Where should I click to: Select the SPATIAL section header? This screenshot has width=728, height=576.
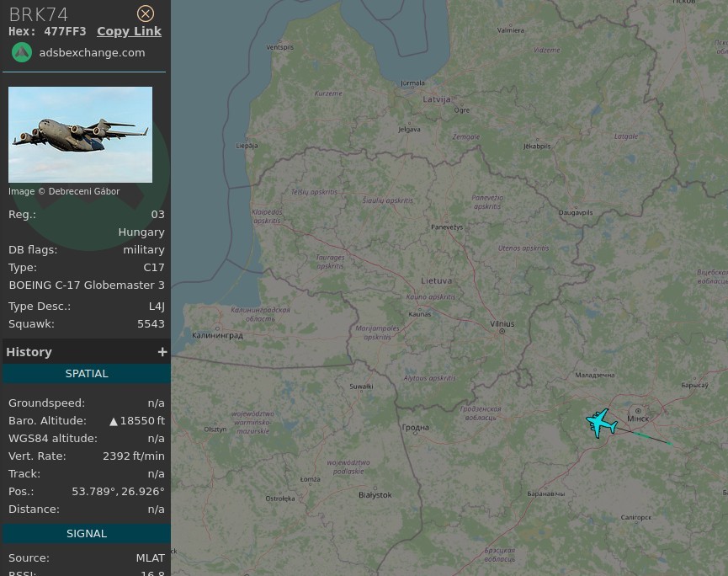[87, 373]
